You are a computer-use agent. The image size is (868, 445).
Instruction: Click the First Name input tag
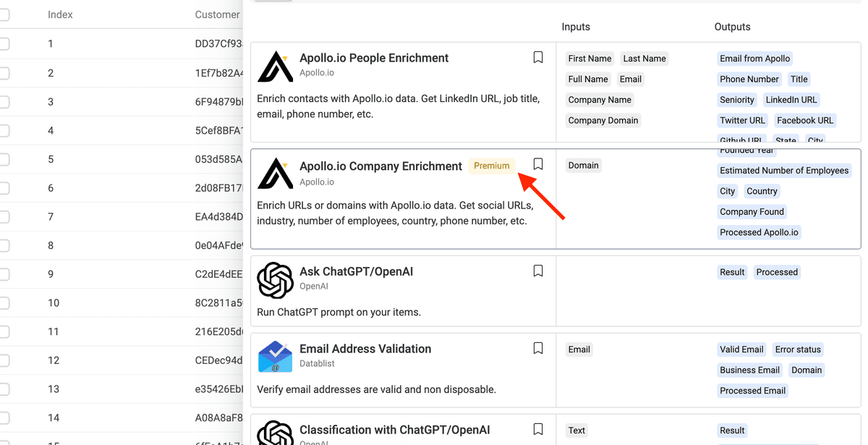[x=590, y=59]
